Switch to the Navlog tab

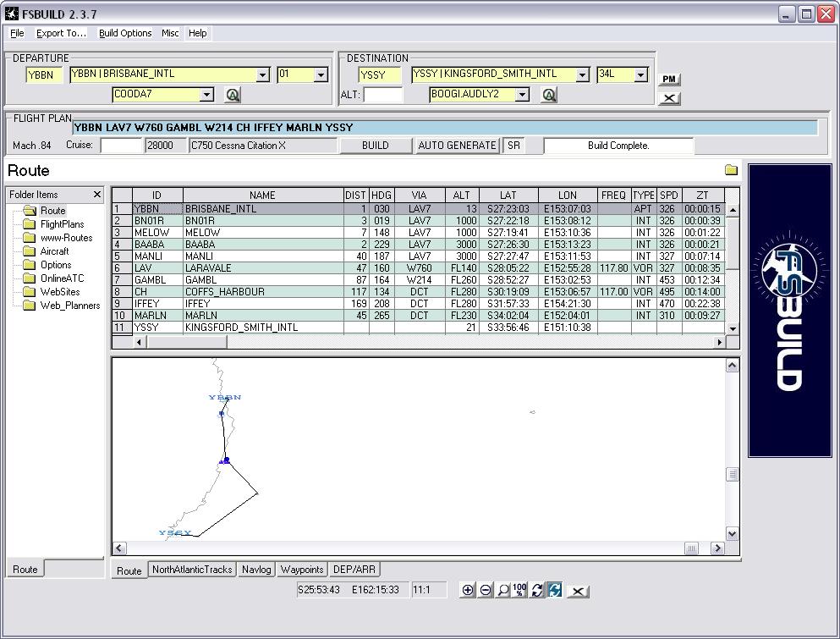(x=256, y=570)
